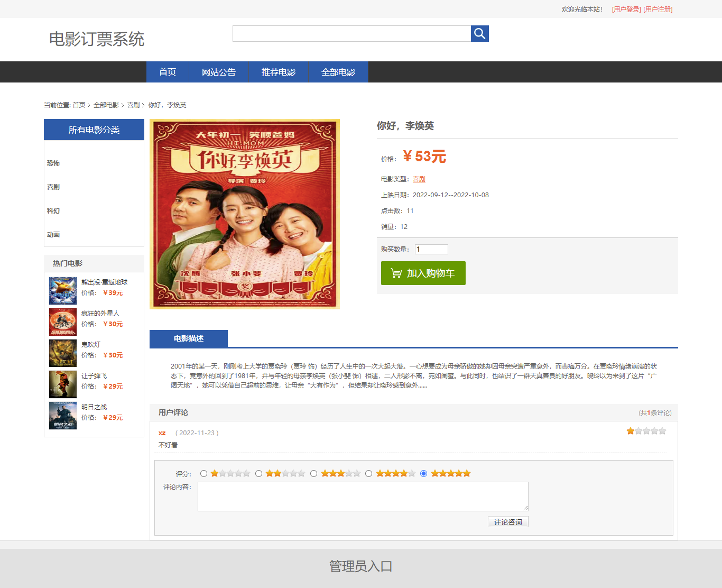Screen dimensions: 722x588
Task: Click the 购买数量 quantity input field
Action: [431, 249]
